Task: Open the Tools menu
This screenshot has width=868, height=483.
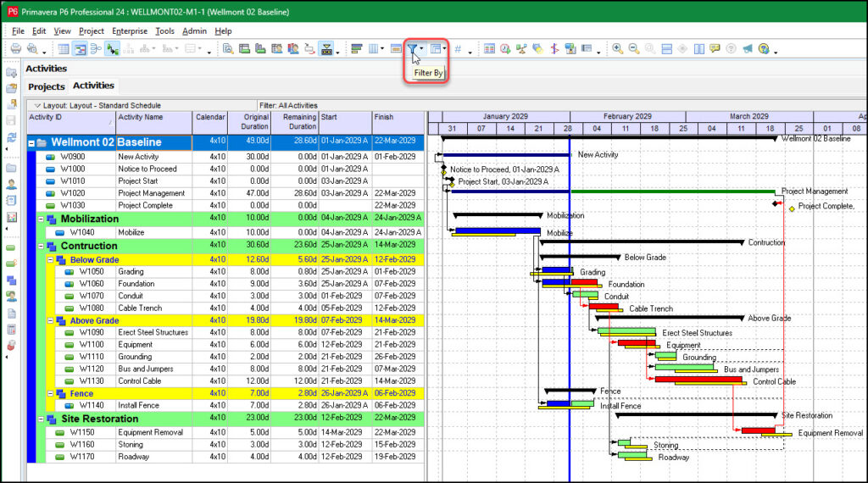Action: (x=165, y=31)
